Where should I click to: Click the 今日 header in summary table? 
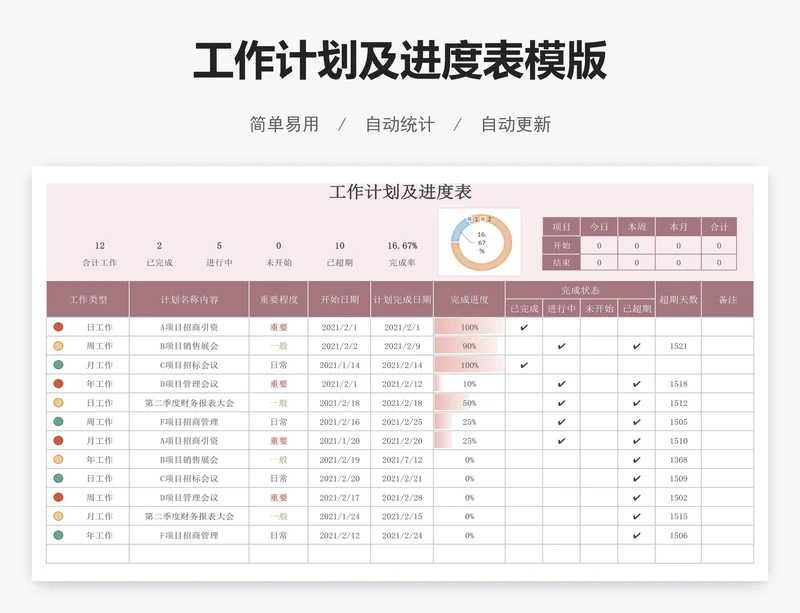pyautogui.click(x=599, y=227)
